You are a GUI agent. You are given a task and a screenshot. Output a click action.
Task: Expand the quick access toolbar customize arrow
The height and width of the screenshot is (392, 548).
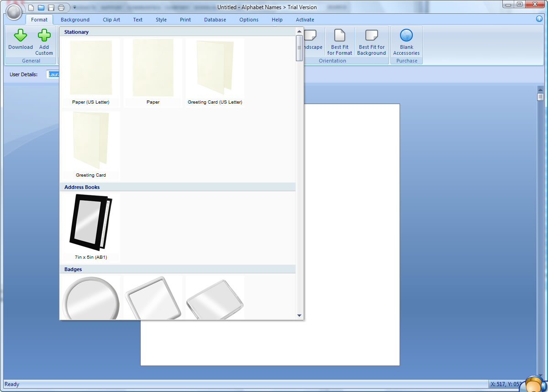tap(74, 7)
